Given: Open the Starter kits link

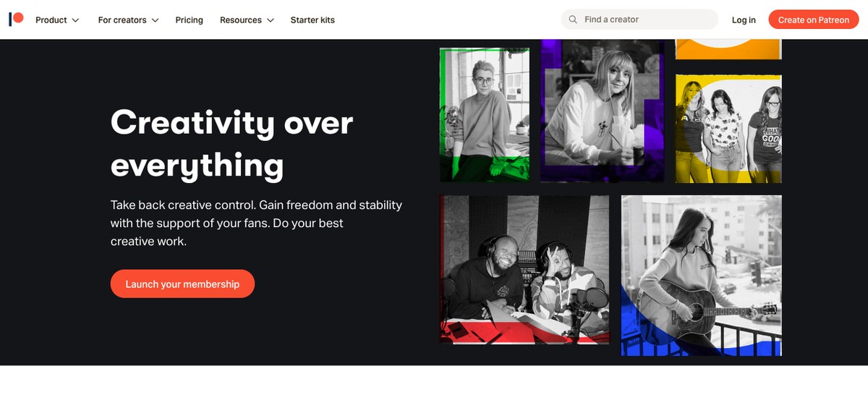Looking at the screenshot, I should click(x=312, y=20).
